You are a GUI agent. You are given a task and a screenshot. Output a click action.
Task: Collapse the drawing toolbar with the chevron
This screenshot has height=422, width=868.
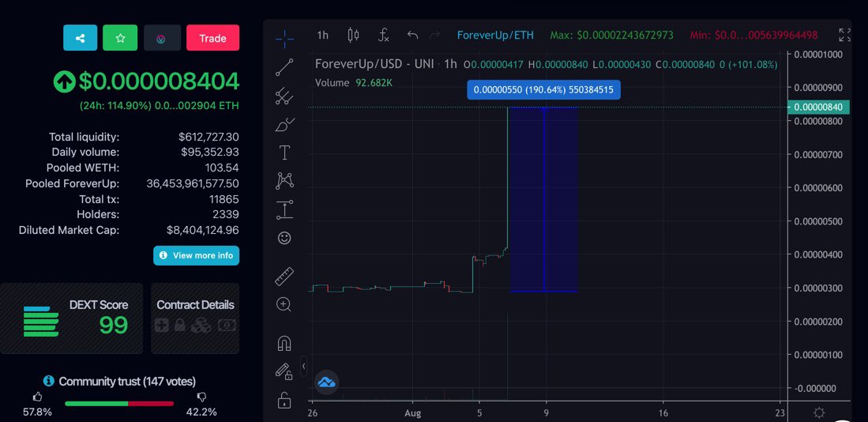(x=303, y=367)
